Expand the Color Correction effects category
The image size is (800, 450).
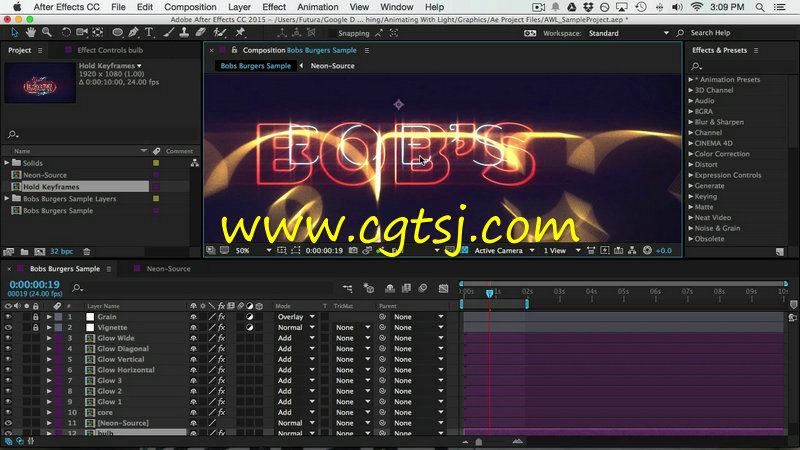tap(691, 154)
